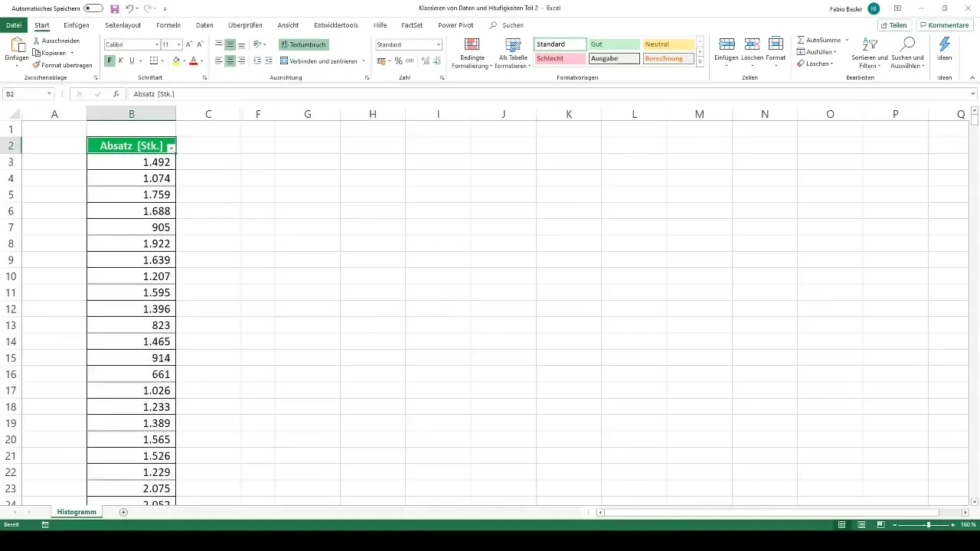Toggle Automatisches Speichern switch
Screen dimensions: 980x551
tap(93, 8)
